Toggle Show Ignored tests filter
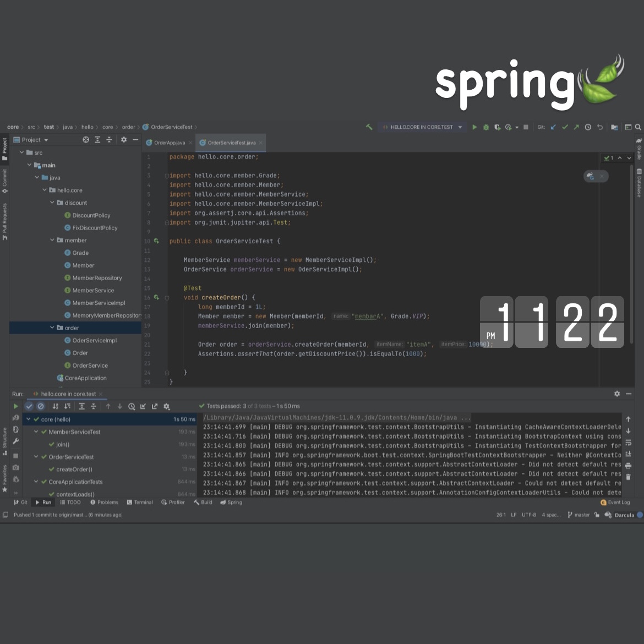The width and height of the screenshot is (644, 644). [41, 406]
